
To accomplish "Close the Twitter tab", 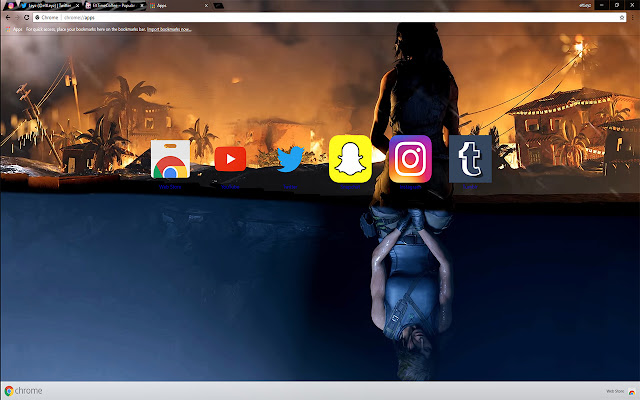I will click(77, 6).
